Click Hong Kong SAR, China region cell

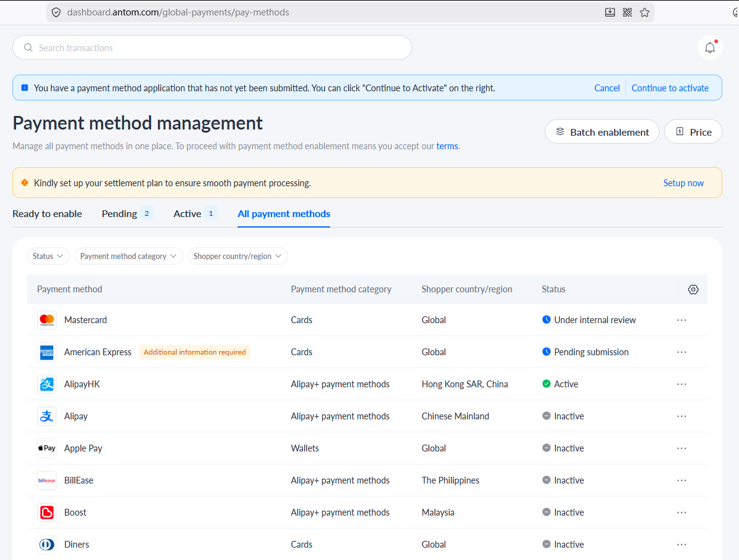[x=464, y=384]
